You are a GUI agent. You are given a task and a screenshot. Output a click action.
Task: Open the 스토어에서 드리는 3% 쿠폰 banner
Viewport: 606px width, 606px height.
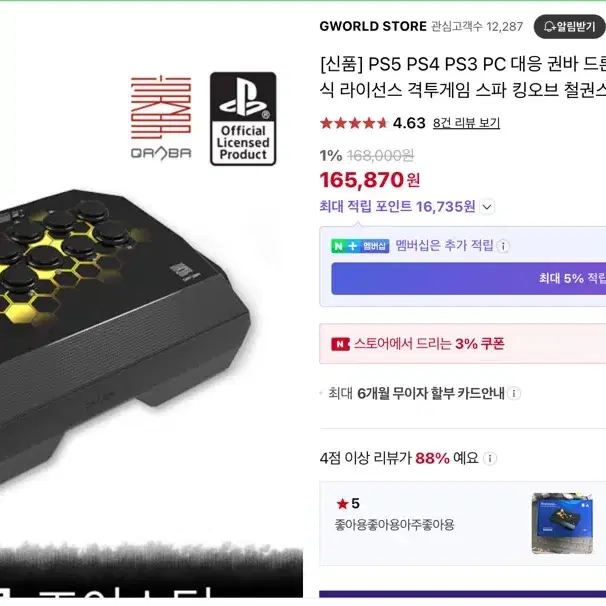[463, 344]
